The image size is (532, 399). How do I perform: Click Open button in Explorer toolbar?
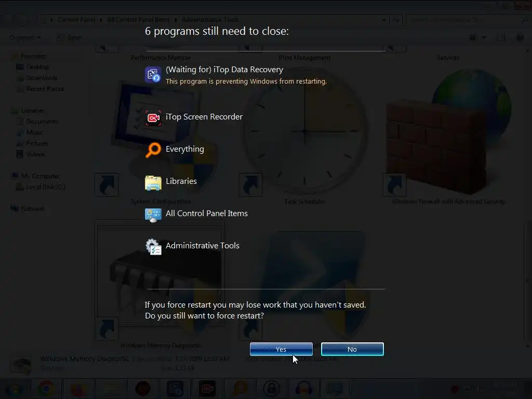[x=70, y=37]
